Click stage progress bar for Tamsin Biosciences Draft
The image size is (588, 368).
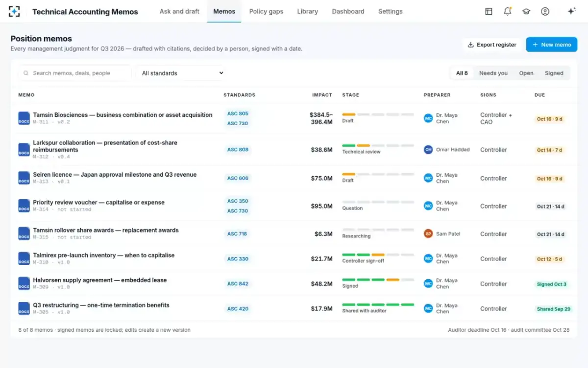(378, 114)
